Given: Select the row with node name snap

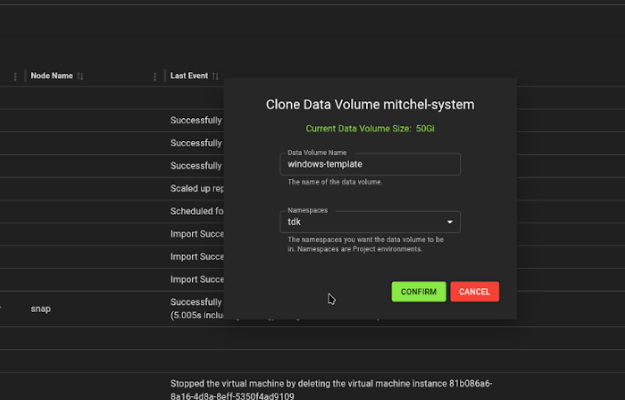Looking at the screenshot, I should click(x=40, y=309).
